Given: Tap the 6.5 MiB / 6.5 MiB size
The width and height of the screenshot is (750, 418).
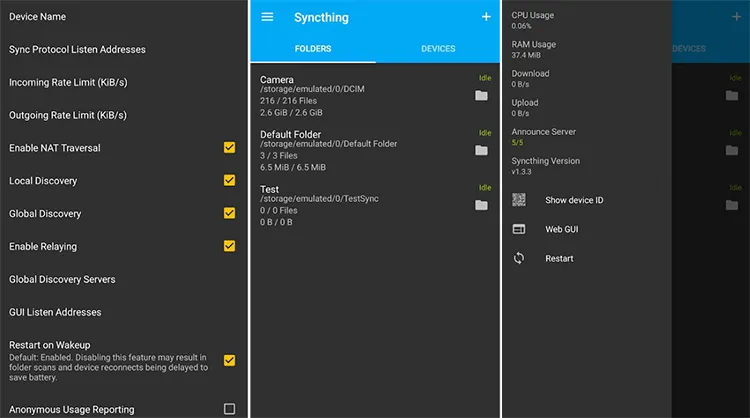Looking at the screenshot, I should 293,167.
